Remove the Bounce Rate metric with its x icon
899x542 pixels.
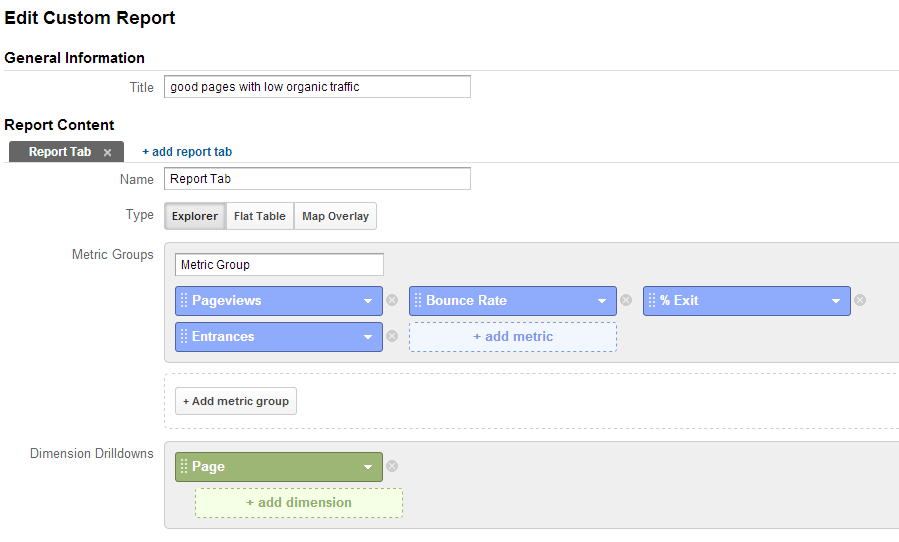coord(626,300)
